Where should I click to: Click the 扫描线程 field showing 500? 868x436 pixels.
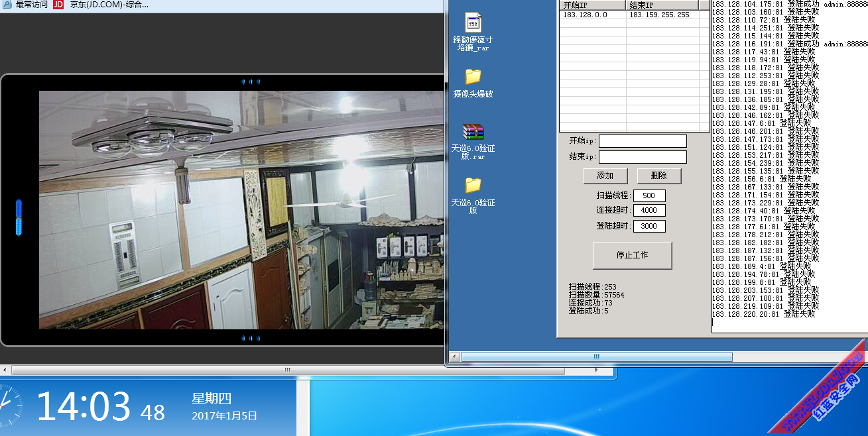pos(649,195)
